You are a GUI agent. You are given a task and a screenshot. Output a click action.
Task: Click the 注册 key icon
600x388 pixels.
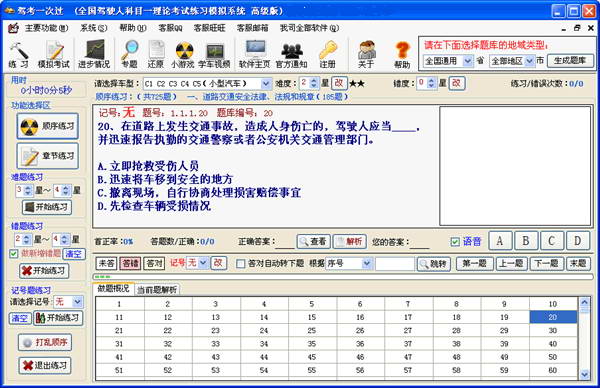pyautogui.click(x=328, y=54)
